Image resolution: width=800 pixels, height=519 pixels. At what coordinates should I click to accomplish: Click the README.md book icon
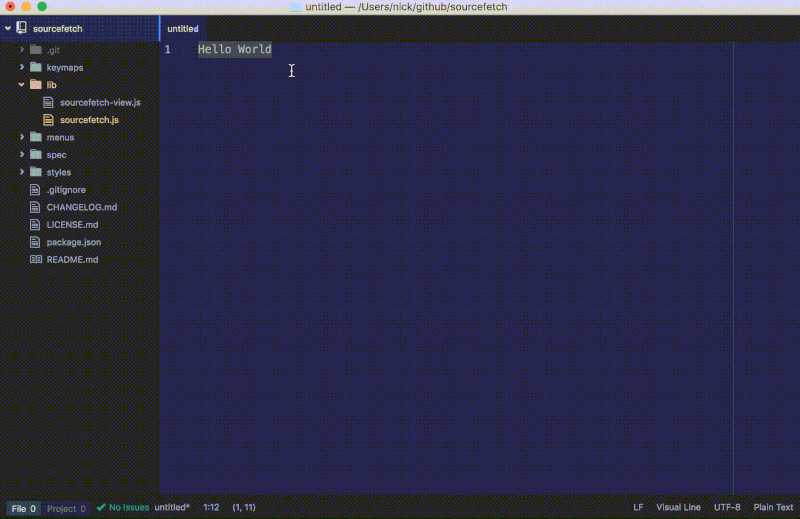click(36, 259)
